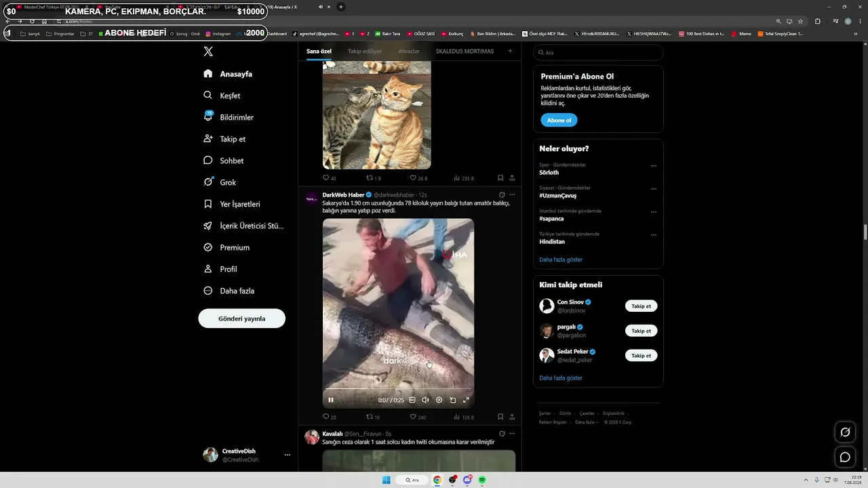Open Sohbet messages in the sidebar
868x488 pixels.
coord(223,161)
